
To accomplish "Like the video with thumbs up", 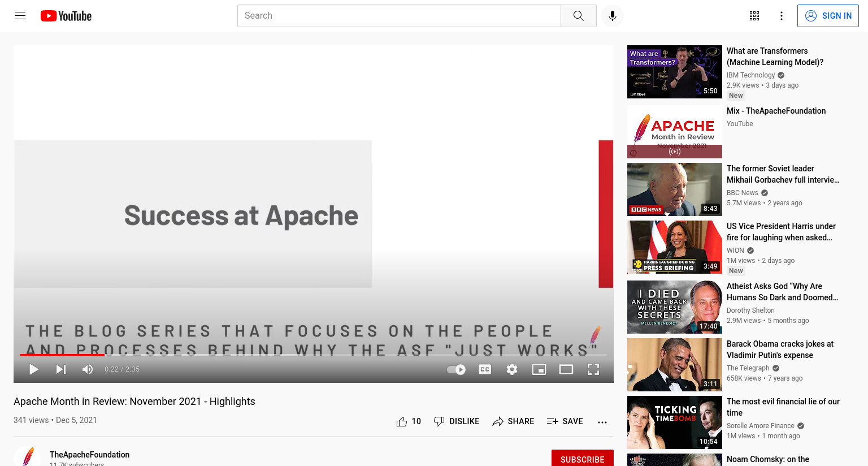I will tap(409, 421).
